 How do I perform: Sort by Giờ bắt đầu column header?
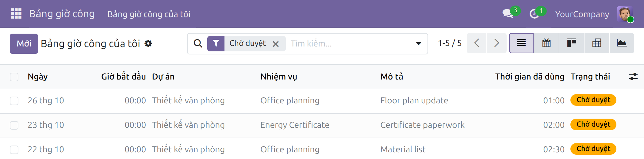(124, 76)
